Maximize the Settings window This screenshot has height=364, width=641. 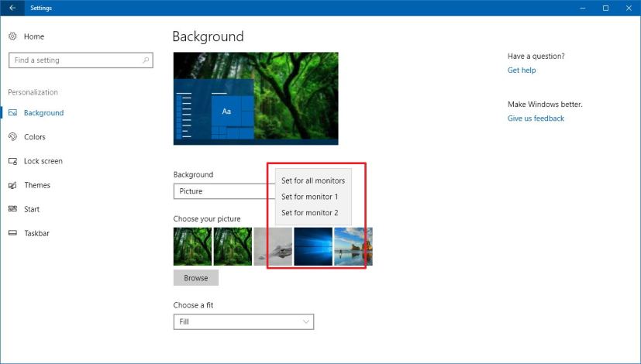tap(605, 8)
